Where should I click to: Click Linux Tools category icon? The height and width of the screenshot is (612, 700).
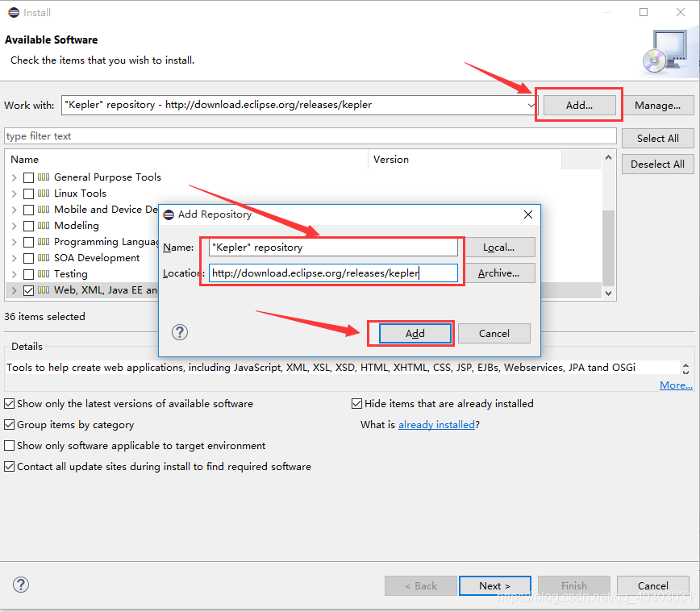pyautogui.click(x=44, y=194)
